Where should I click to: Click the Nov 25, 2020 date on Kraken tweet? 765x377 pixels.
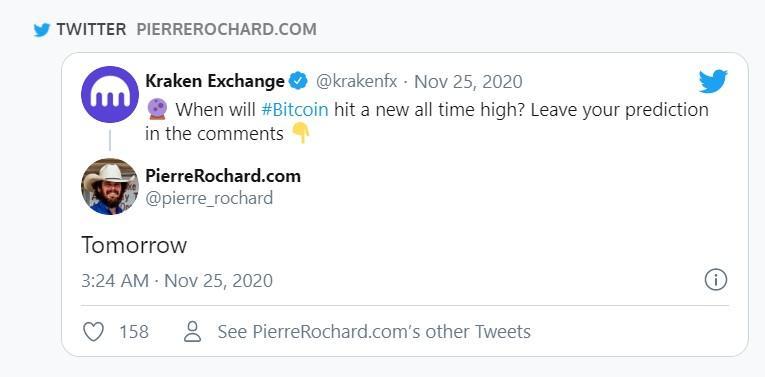[x=468, y=81]
